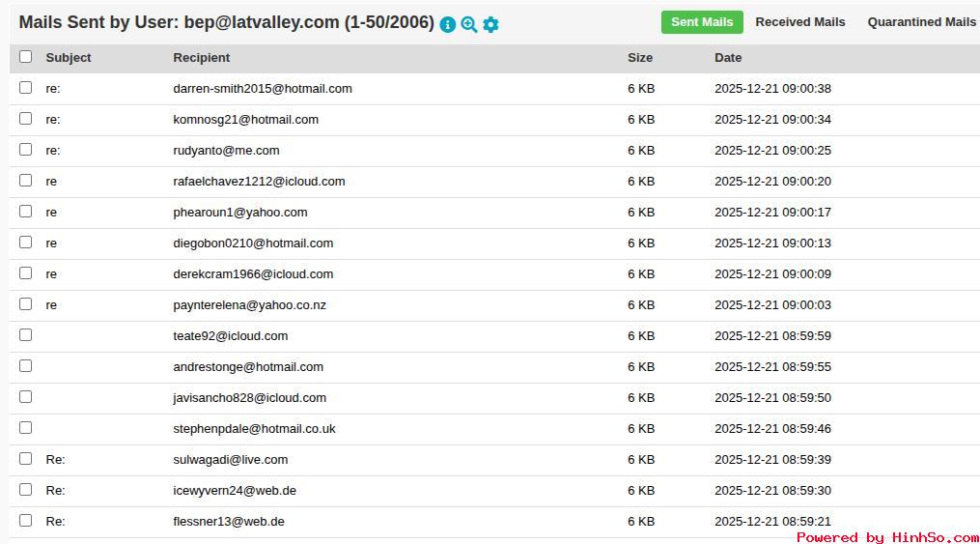Image resolution: width=980 pixels, height=544 pixels.
Task: Click recipient komnosg21@hotmail.com
Action: point(245,120)
